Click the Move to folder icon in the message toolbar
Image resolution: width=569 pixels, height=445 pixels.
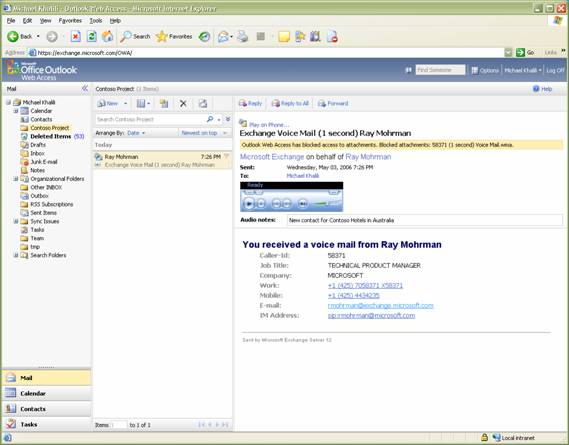pos(164,103)
